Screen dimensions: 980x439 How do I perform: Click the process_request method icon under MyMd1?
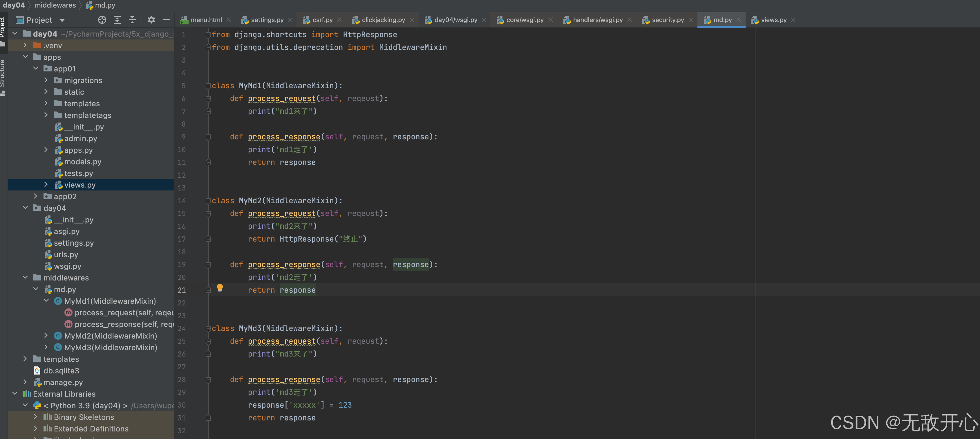click(x=68, y=313)
